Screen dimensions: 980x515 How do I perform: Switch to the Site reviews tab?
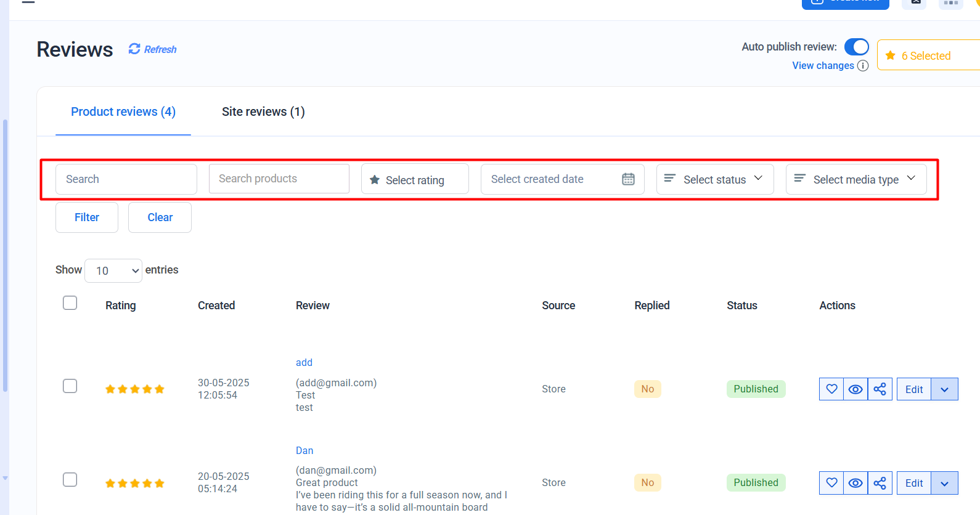click(x=263, y=112)
